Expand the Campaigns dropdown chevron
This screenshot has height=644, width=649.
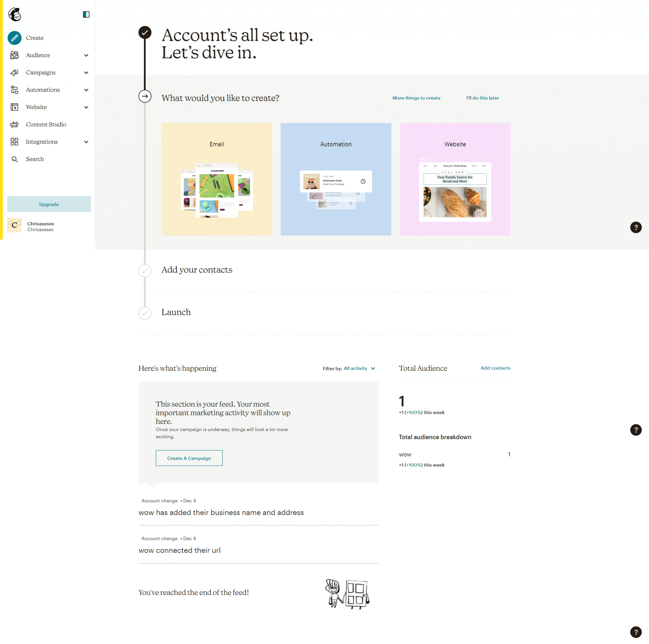click(86, 73)
